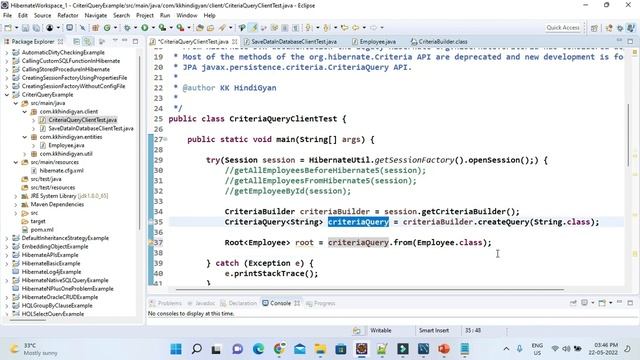Viewport: 640px width, 360px height.
Task: Collapse the main method fold marker at line 27
Action: (x=165, y=139)
